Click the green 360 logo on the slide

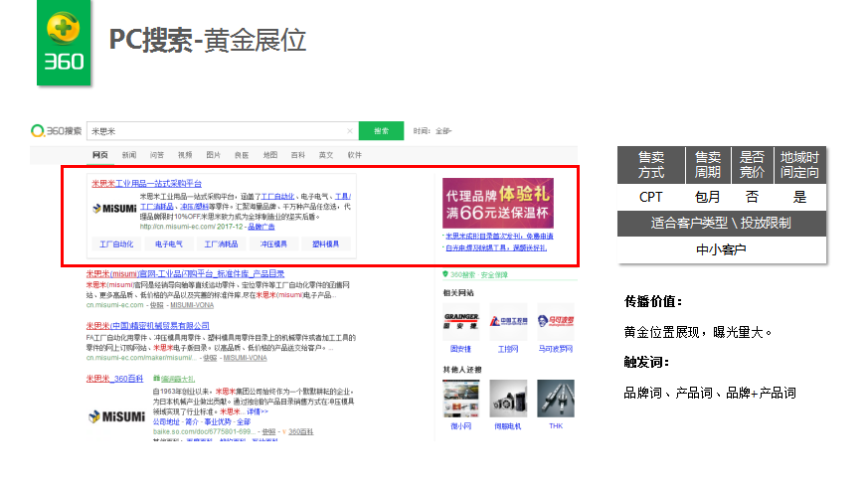64,43
